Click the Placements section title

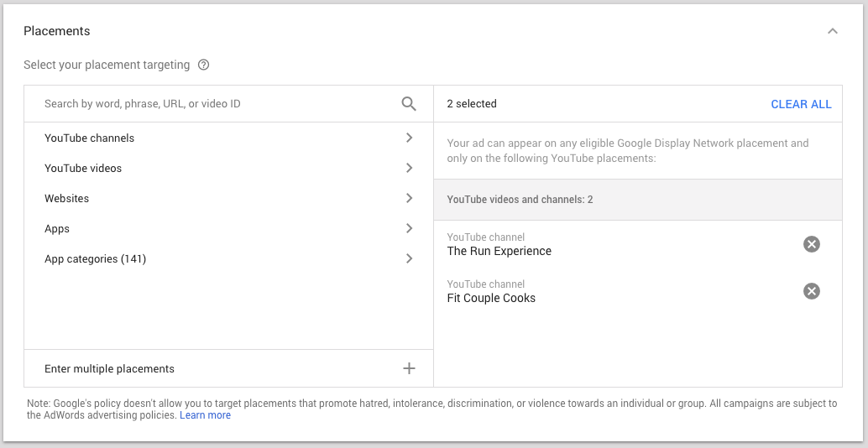pos(56,31)
